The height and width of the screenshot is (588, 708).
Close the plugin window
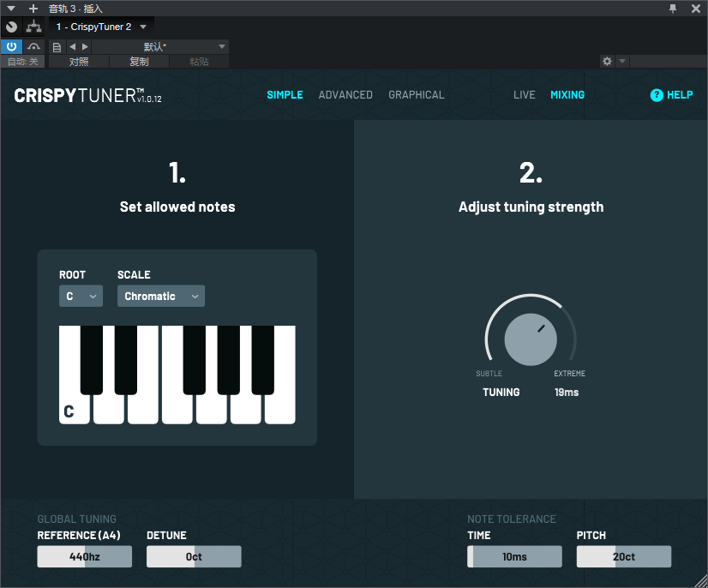(696, 8)
